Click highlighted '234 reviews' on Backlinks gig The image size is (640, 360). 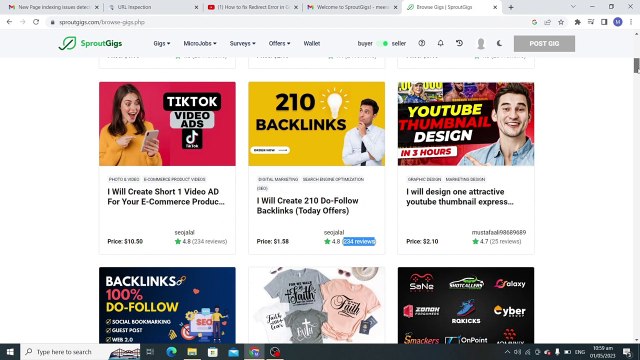(x=359, y=241)
